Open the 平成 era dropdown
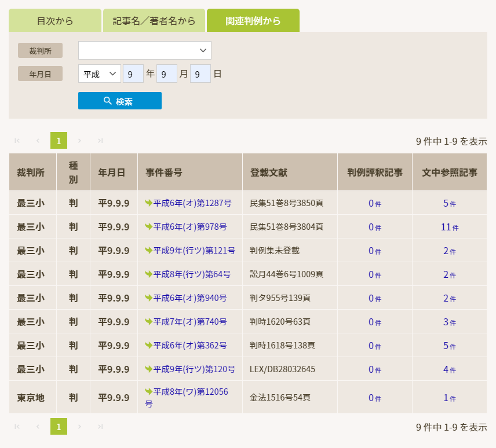The image size is (496, 448). click(x=99, y=74)
